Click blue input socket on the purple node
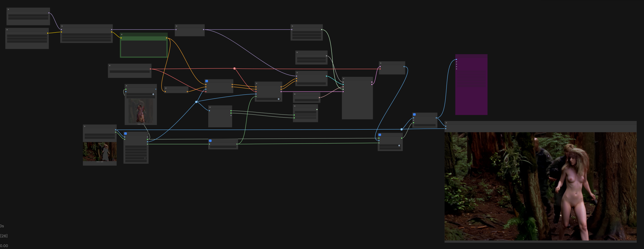Viewport: 644px width, 249px height. click(x=456, y=60)
